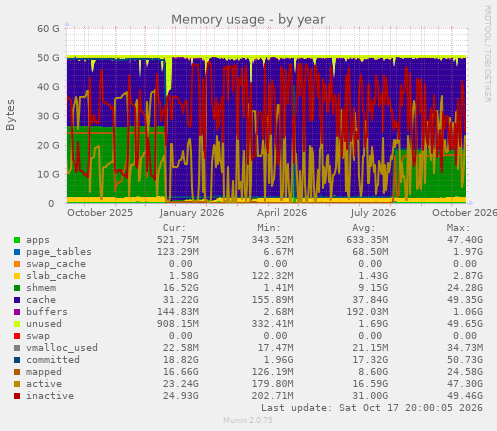Click inactive average value 31.00G
Screen dimensions: 497x431
370,396
